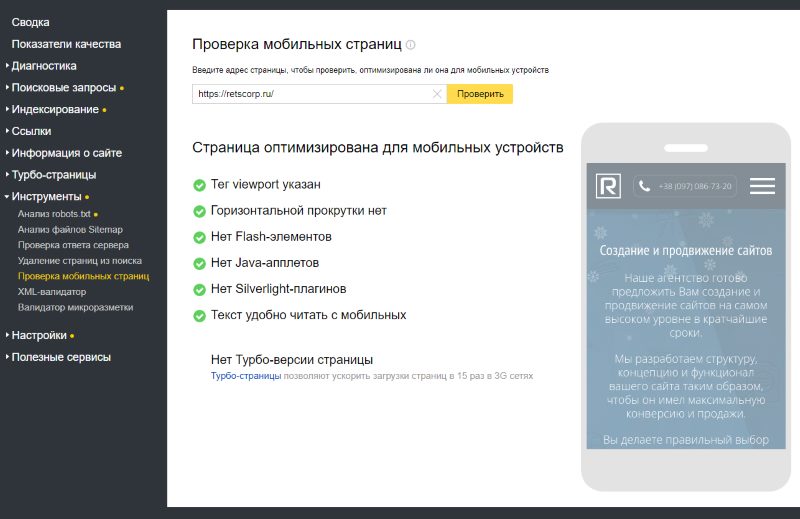Clear the URL field with X icon

[x=437, y=94]
